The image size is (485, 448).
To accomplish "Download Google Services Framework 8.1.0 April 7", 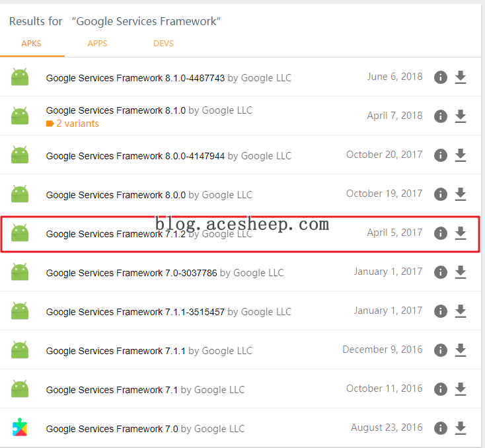I will (x=461, y=116).
